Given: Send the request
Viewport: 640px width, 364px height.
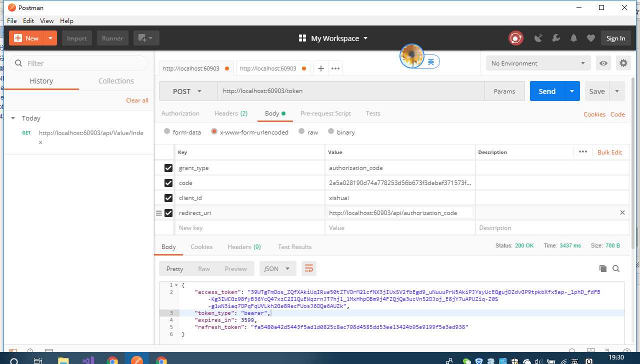Looking at the screenshot, I should (x=547, y=91).
